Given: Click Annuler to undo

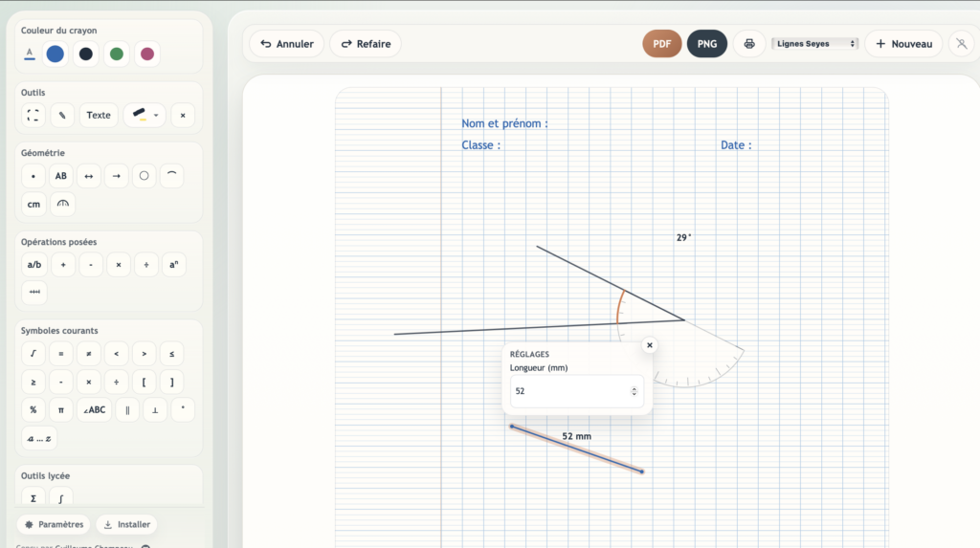Looking at the screenshot, I should (287, 44).
